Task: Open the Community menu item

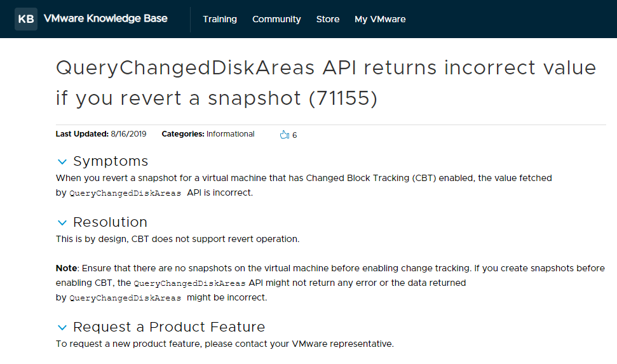Action: point(276,19)
